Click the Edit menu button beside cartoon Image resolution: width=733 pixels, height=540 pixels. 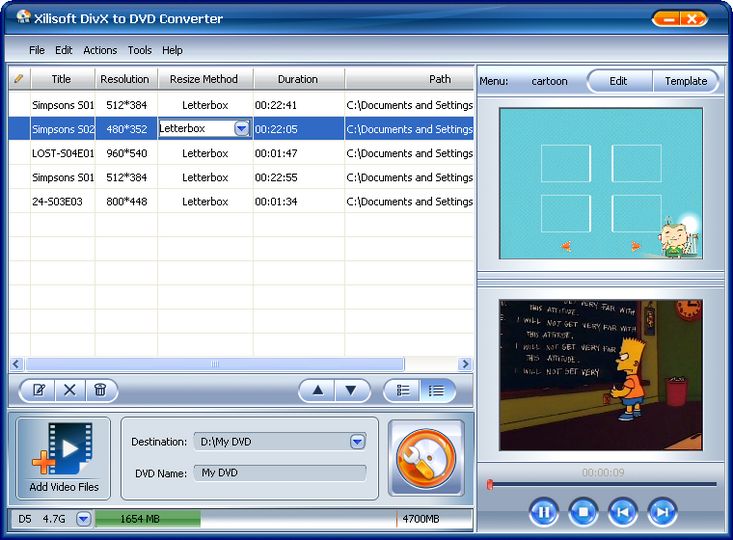click(x=618, y=81)
